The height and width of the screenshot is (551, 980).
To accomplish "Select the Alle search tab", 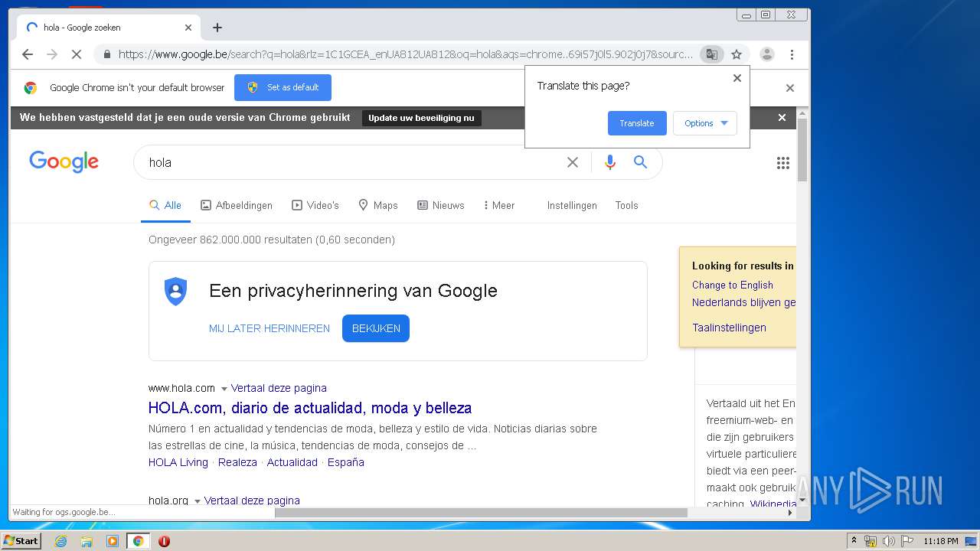I will click(165, 205).
